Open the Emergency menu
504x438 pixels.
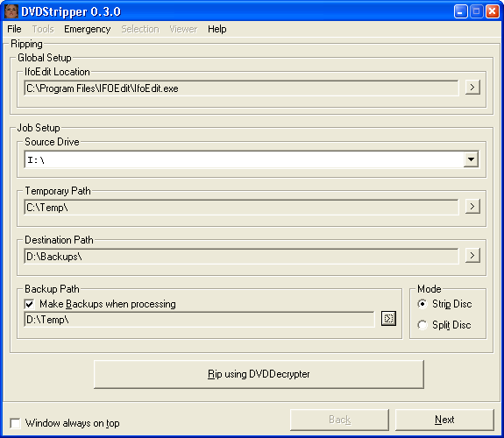(87, 29)
